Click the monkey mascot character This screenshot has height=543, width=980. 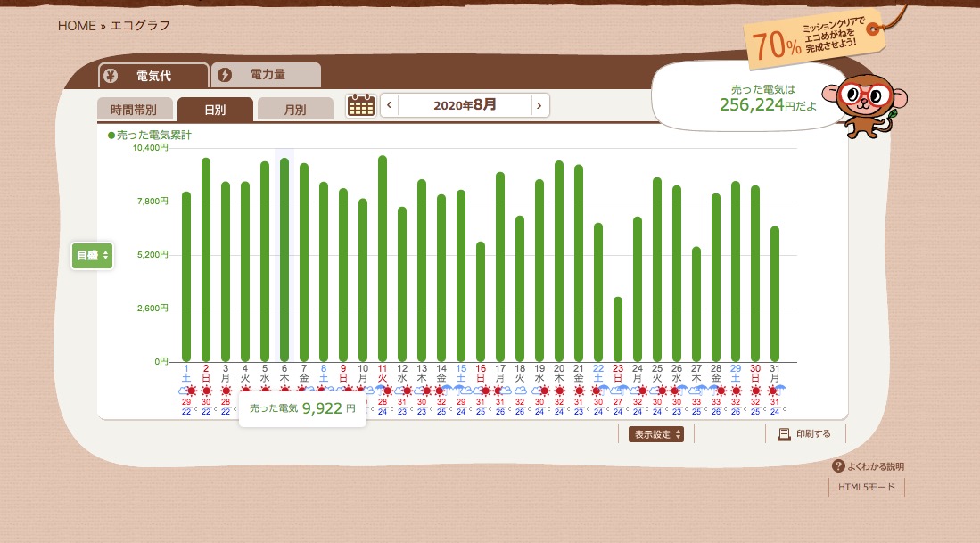point(865,105)
